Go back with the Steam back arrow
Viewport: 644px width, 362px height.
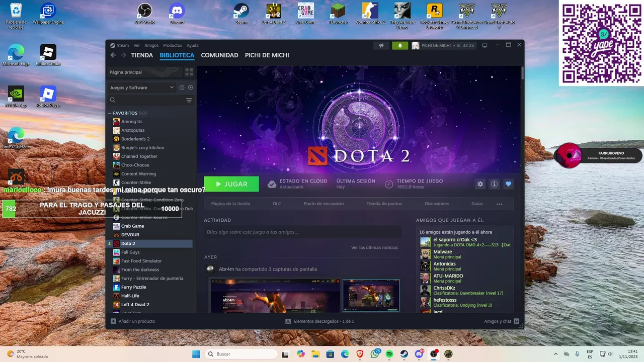113,55
